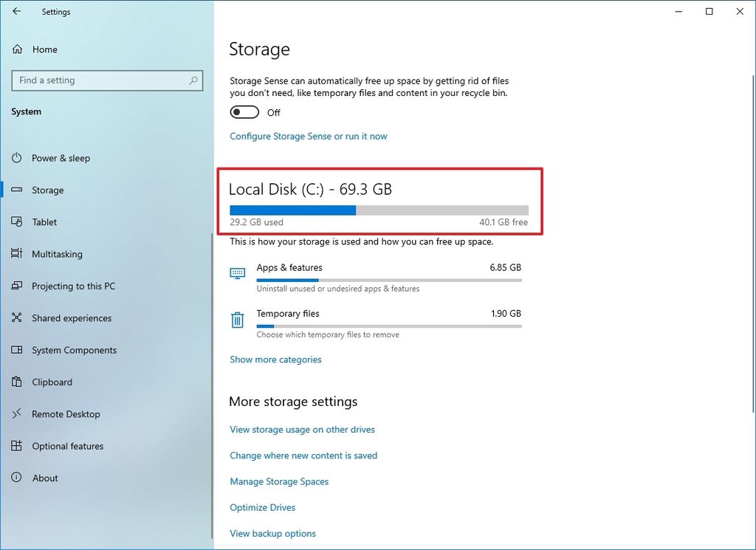Expand Show more categories
756x550 pixels.
coord(275,360)
